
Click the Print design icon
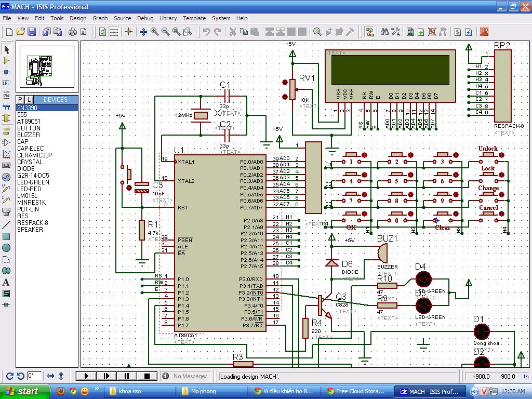pos(73,32)
